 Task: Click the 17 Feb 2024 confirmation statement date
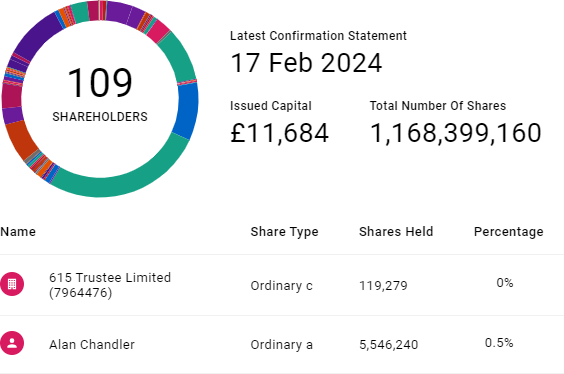pos(306,63)
